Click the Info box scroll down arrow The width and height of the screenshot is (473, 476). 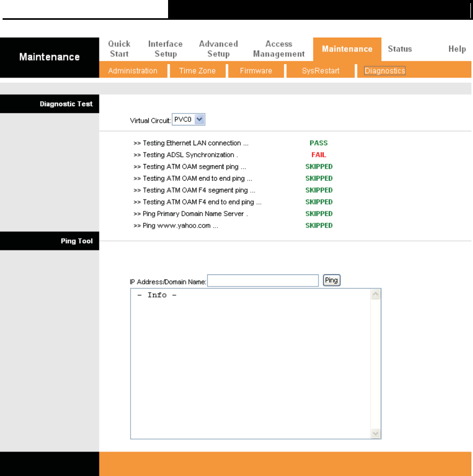coord(375,433)
